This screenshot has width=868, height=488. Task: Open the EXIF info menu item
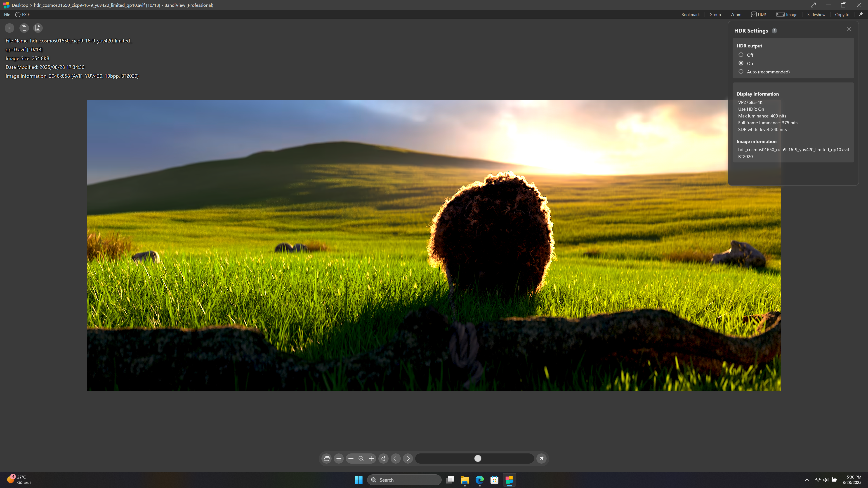point(23,14)
